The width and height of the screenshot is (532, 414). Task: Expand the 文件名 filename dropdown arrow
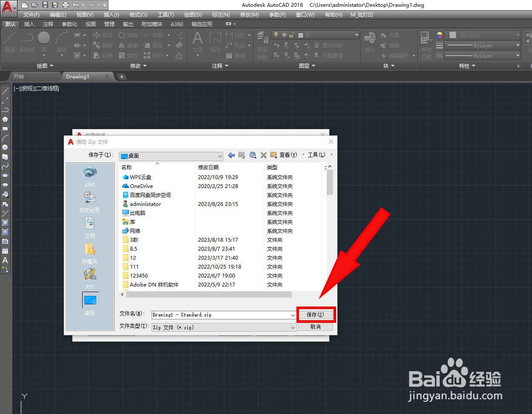293,315
